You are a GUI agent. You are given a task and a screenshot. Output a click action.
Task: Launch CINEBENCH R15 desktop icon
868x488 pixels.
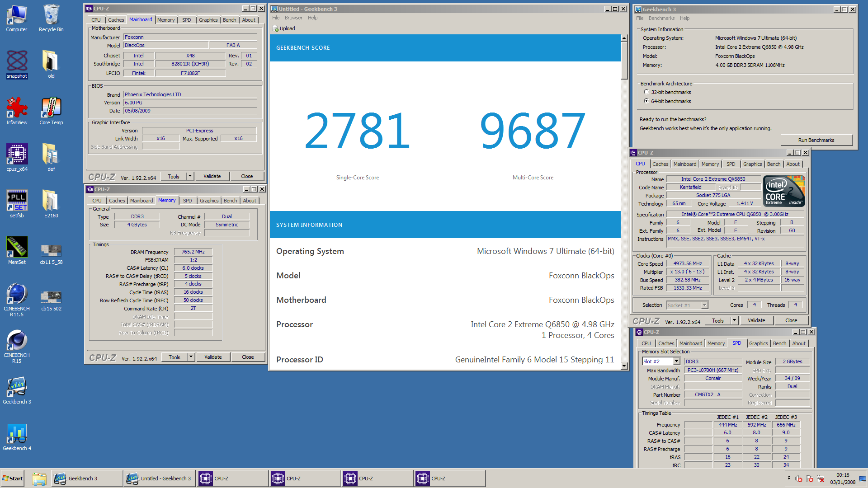click(x=17, y=347)
